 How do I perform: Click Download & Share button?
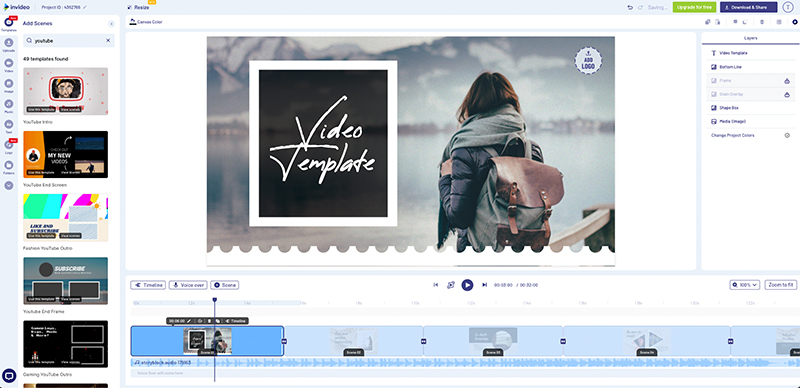point(748,7)
